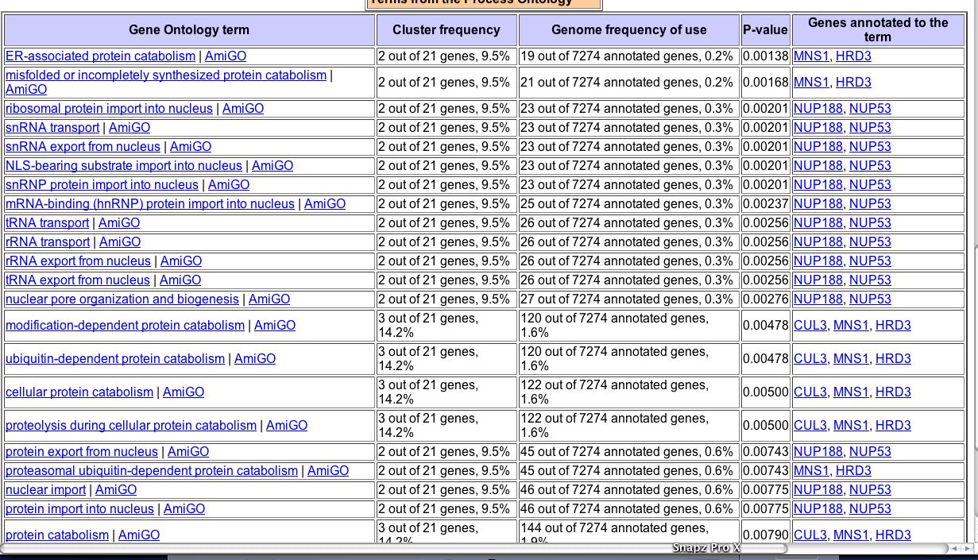
Task: Open the protein export from nucleus link
Action: tap(82, 452)
